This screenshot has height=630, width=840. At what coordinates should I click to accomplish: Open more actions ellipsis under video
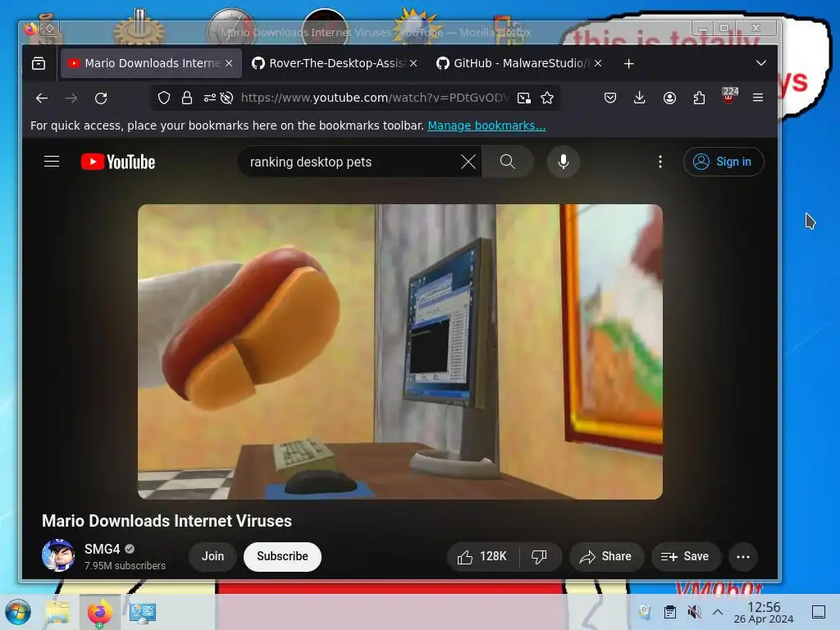(x=743, y=557)
